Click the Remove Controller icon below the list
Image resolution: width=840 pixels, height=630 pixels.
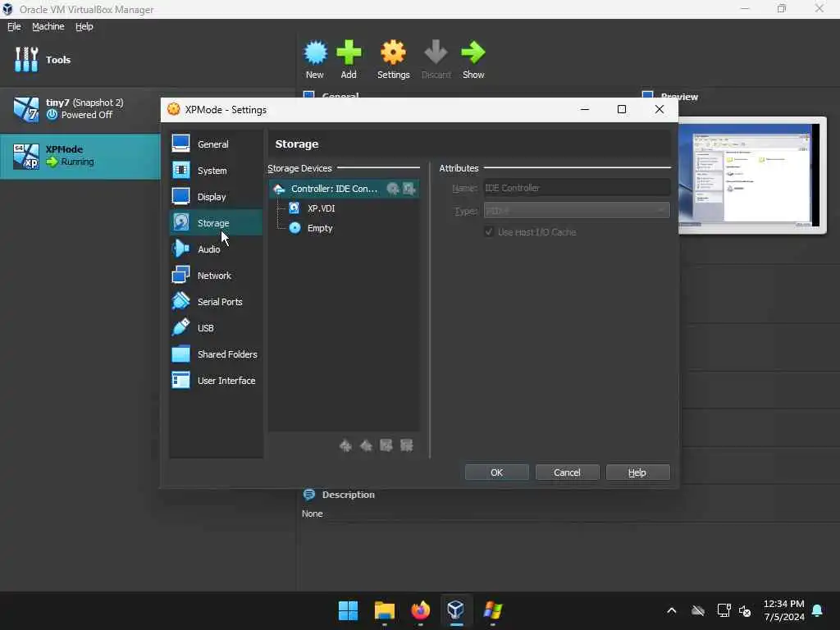click(366, 445)
